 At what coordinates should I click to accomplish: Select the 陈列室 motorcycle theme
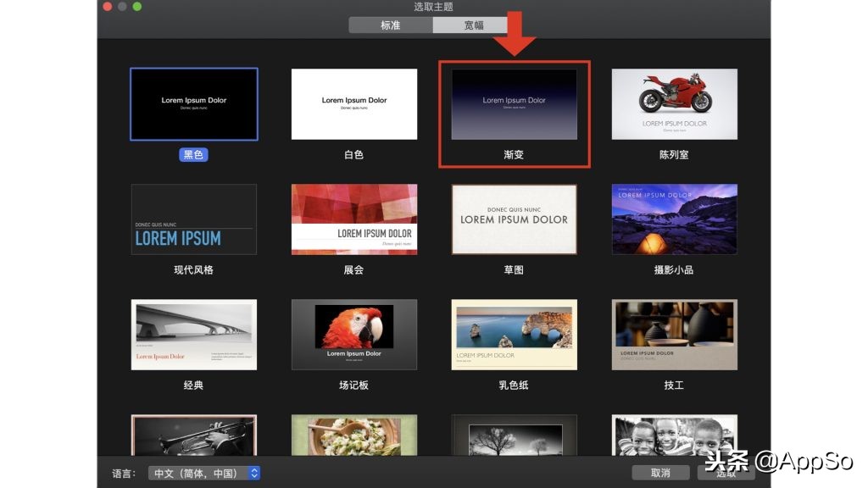[x=674, y=103]
